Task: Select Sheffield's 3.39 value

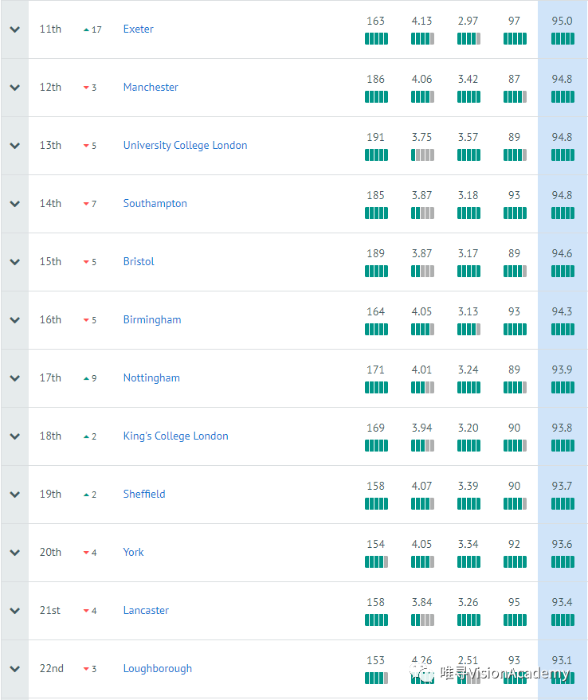Action: click(468, 486)
